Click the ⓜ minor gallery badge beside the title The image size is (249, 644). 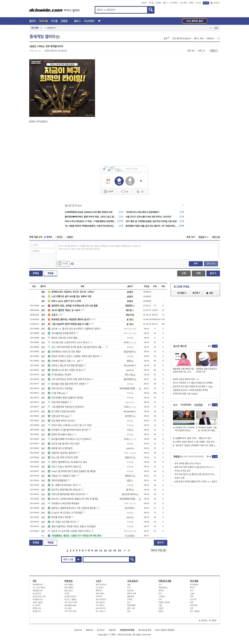[x=58, y=37]
